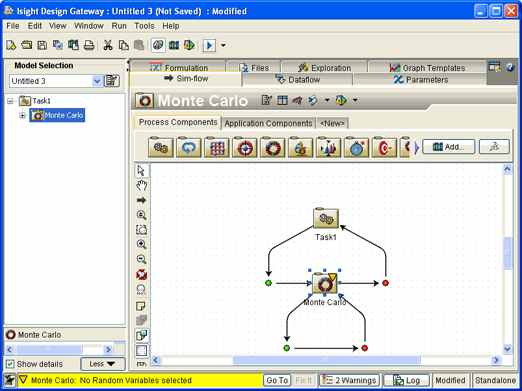The width and height of the screenshot is (522, 391).
Task: Click the zoom out magnifier tool
Action: tap(141, 259)
